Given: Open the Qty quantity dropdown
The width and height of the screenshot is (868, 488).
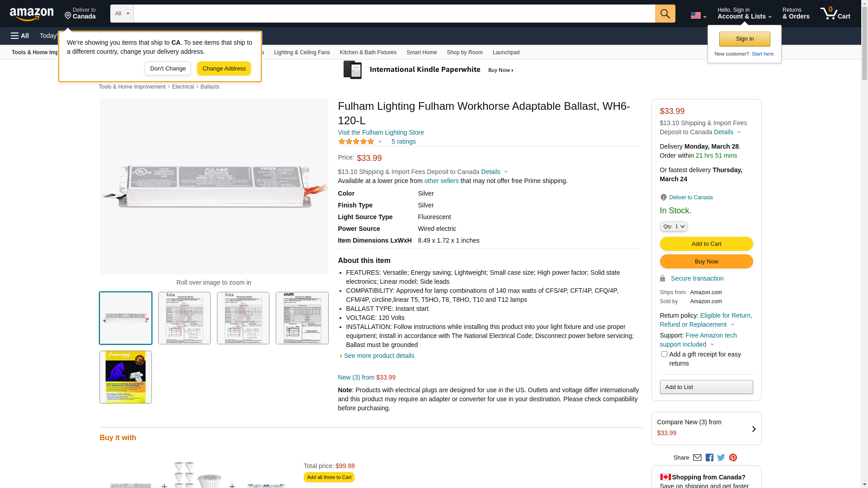Looking at the screenshot, I should 674,226.
